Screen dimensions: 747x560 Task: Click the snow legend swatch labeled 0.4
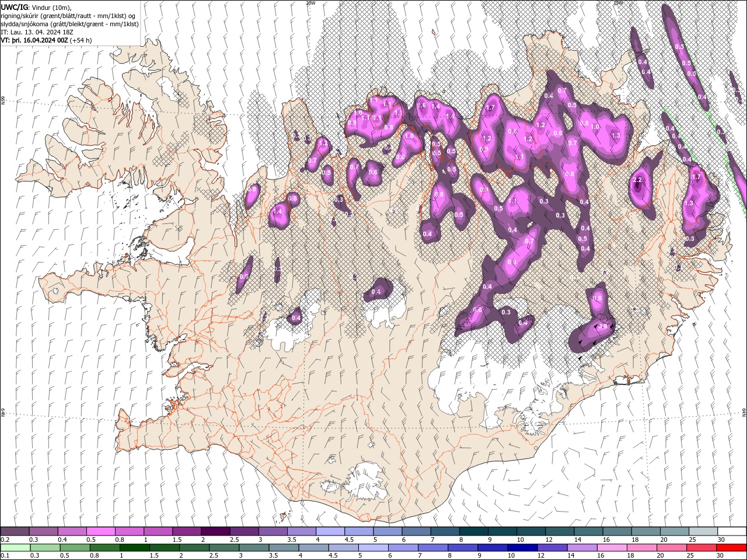(72, 531)
